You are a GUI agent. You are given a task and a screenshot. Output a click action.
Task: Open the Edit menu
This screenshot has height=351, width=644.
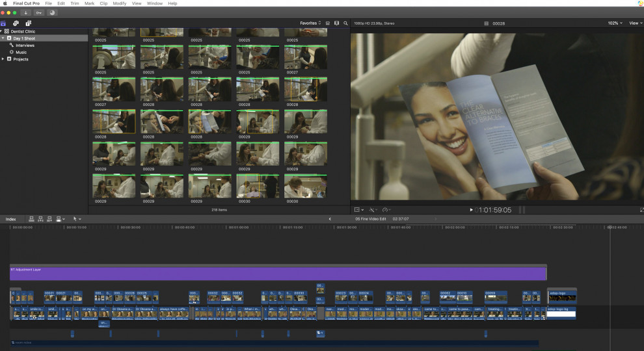pyautogui.click(x=61, y=3)
